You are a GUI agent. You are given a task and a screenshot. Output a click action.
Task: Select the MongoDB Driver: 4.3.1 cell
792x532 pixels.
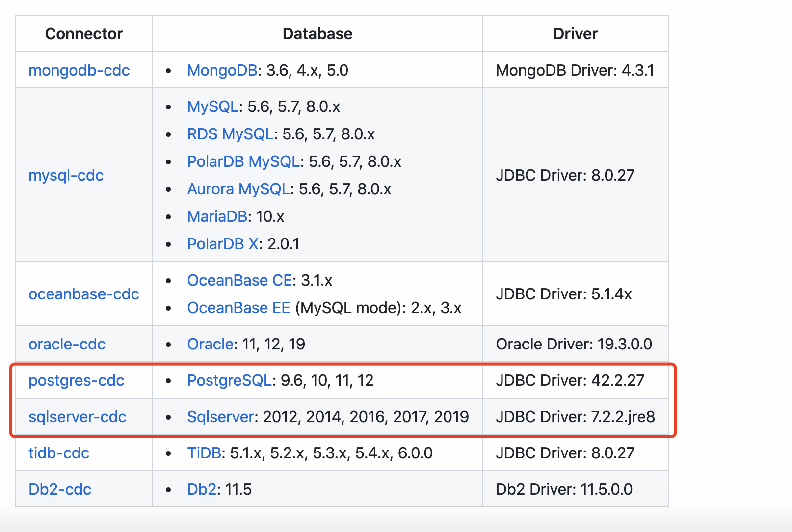tap(575, 70)
